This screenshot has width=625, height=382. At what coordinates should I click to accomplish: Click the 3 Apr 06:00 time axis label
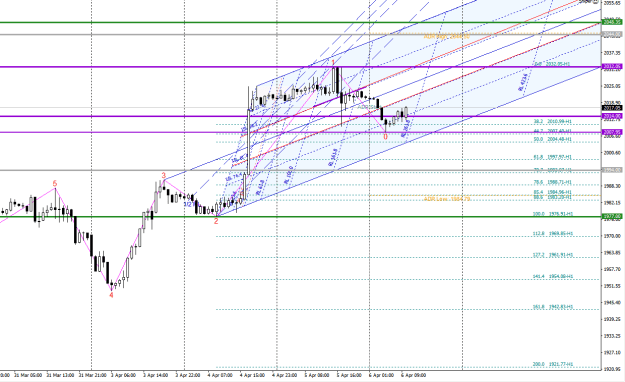coord(123,375)
